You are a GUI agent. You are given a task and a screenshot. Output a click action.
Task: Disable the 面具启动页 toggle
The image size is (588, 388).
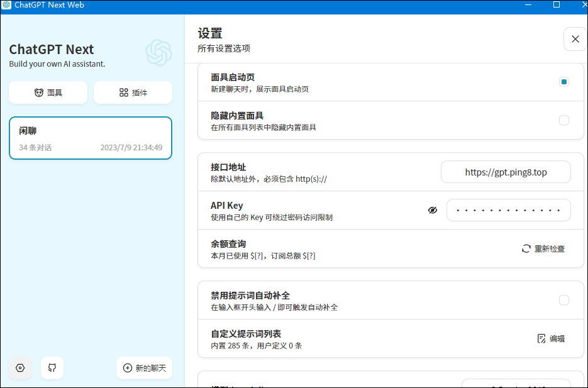pyautogui.click(x=563, y=81)
